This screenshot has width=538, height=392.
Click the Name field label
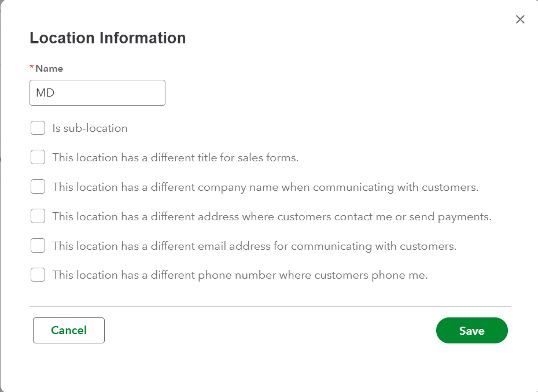(x=49, y=68)
